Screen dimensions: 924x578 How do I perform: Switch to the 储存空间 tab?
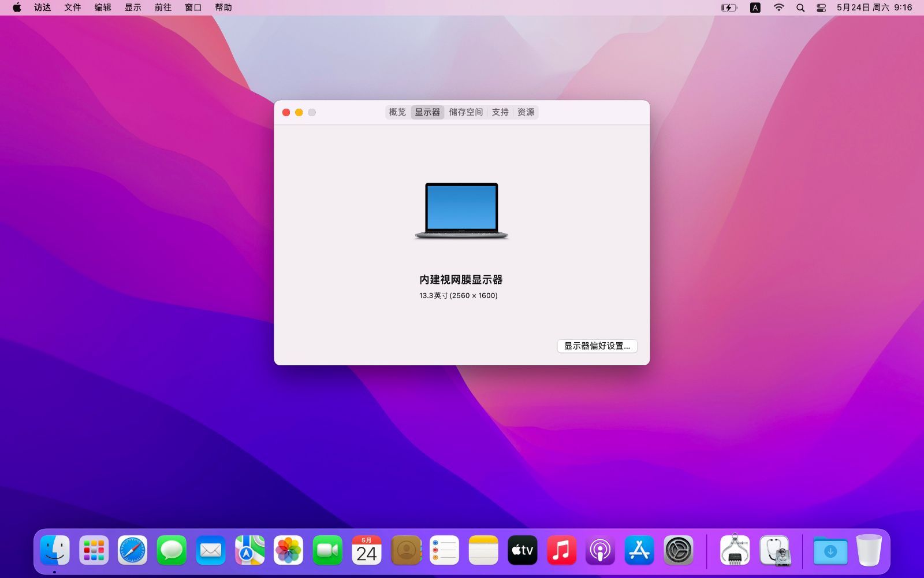point(466,112)
